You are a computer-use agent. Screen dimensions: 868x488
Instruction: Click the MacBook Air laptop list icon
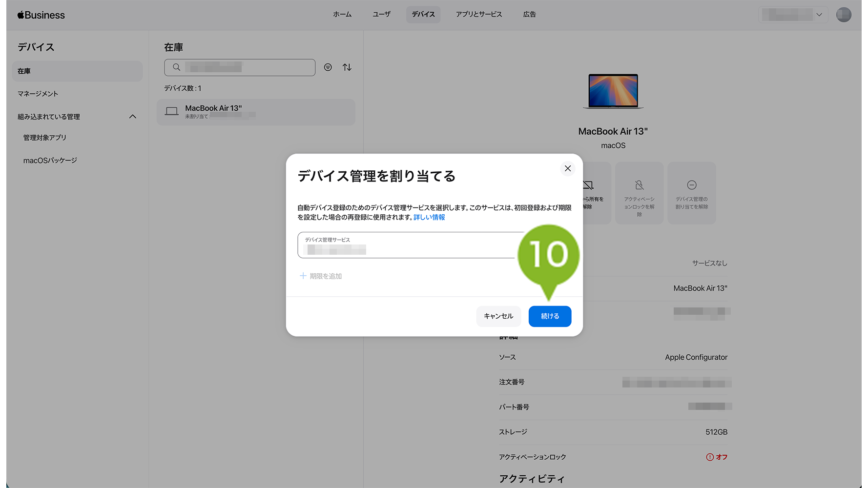(x=171, y=112)
